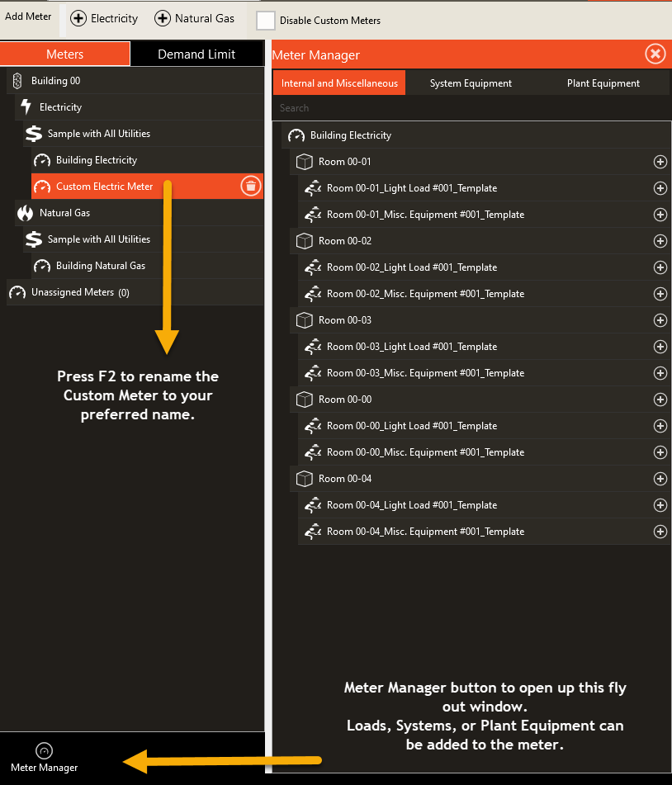Close the Meter Manager fly-out panel

point(655,54)
